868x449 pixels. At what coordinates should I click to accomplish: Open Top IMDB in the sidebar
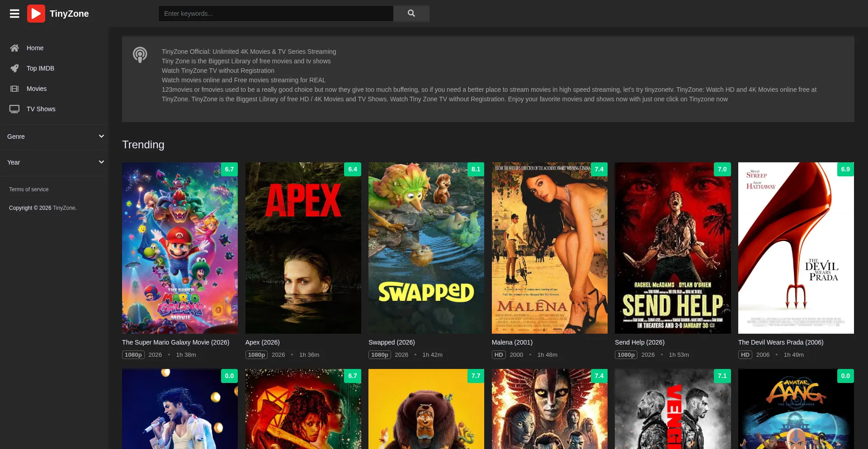[40, 68]
